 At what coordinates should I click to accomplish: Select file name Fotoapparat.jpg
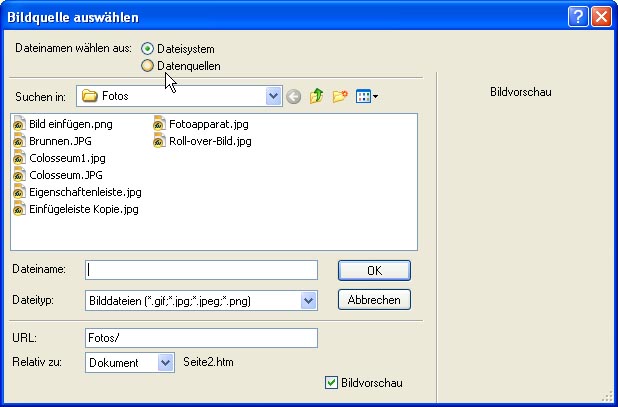coord(209,124)
